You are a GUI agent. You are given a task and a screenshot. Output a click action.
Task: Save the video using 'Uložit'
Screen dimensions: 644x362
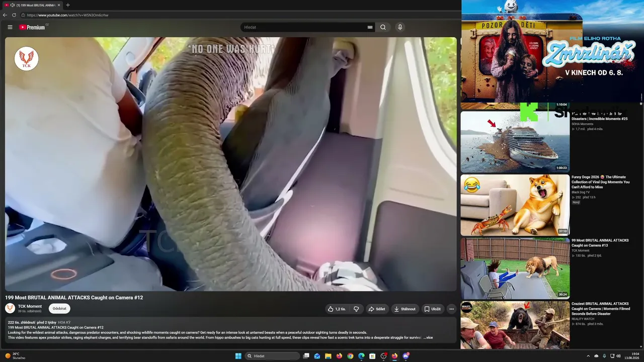(x=432, y=309)
